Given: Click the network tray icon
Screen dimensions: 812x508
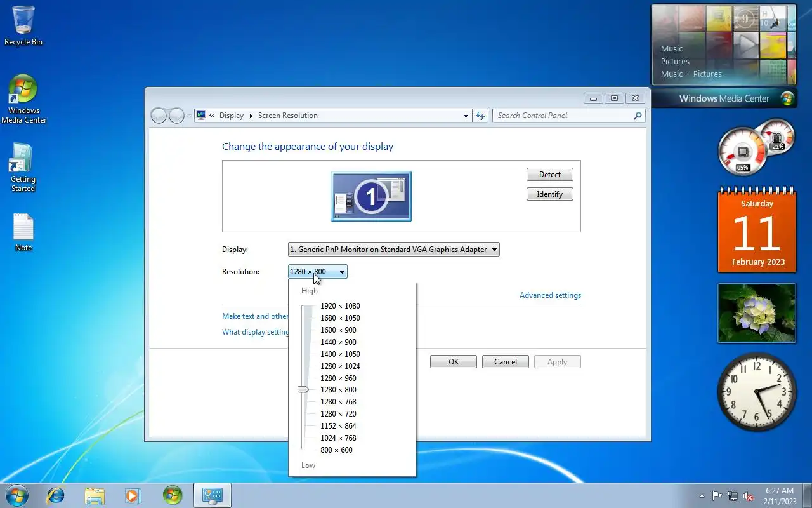Looking at the screenshot, I should click(733, 496).
